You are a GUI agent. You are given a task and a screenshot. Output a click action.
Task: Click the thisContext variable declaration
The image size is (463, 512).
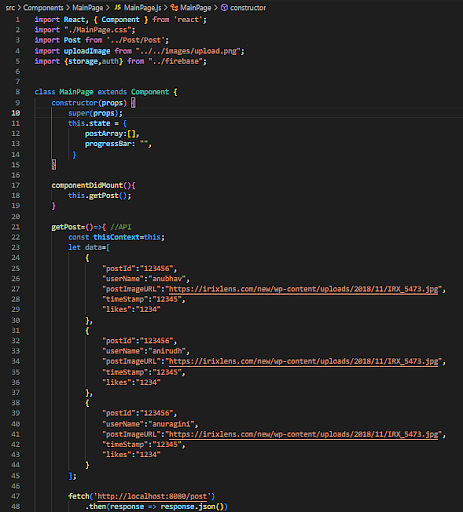click(116, 237)
